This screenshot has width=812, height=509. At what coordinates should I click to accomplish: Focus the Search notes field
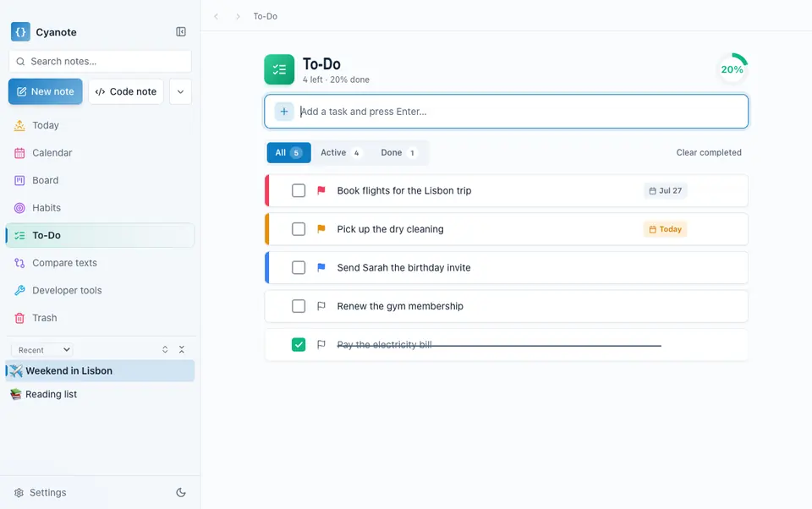(100, 62)
